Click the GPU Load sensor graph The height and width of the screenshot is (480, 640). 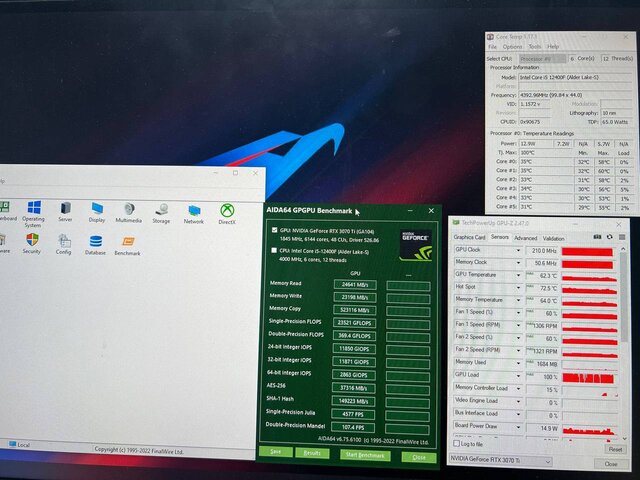point(588,374)
